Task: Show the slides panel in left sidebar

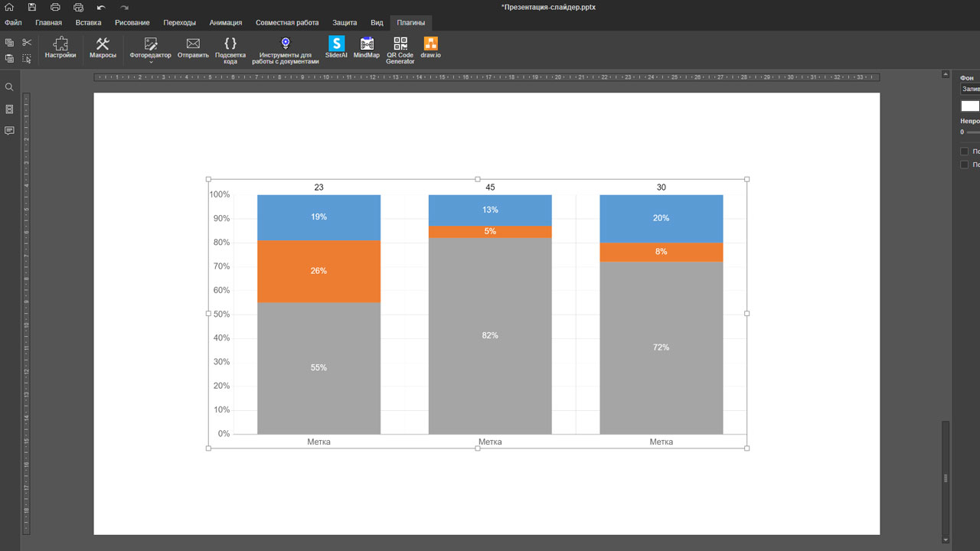Action: [9, 109]
